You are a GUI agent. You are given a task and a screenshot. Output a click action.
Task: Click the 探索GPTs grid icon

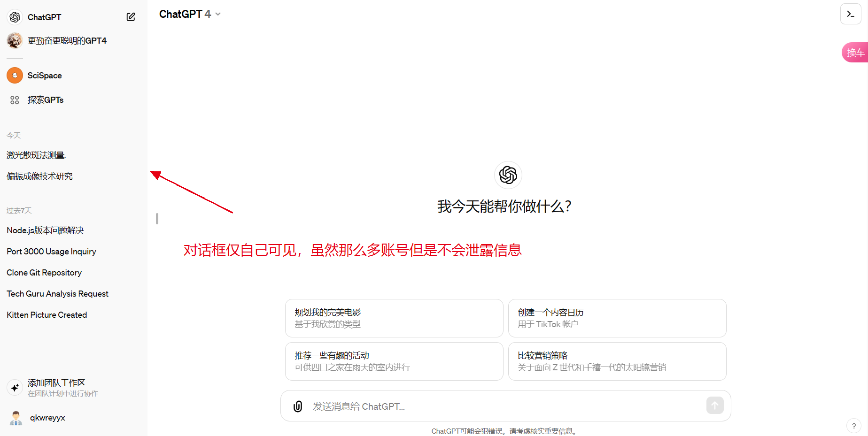click(15, 100)
